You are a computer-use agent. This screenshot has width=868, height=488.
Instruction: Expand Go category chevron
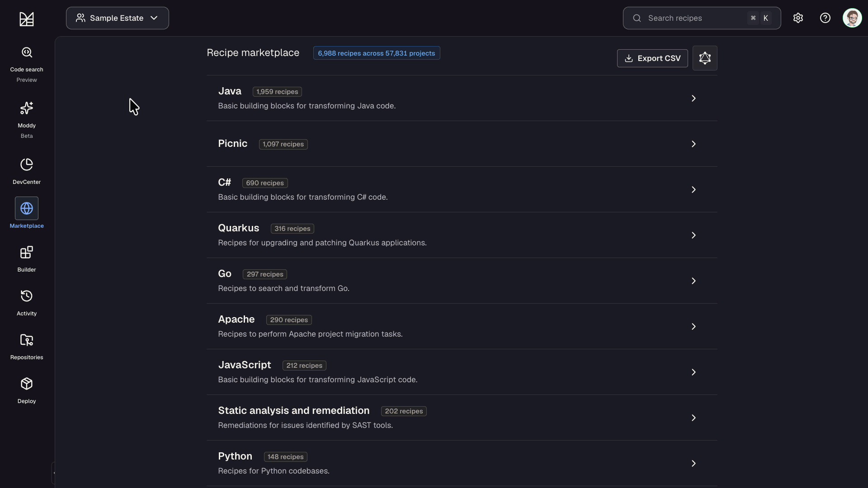[693, 281]
